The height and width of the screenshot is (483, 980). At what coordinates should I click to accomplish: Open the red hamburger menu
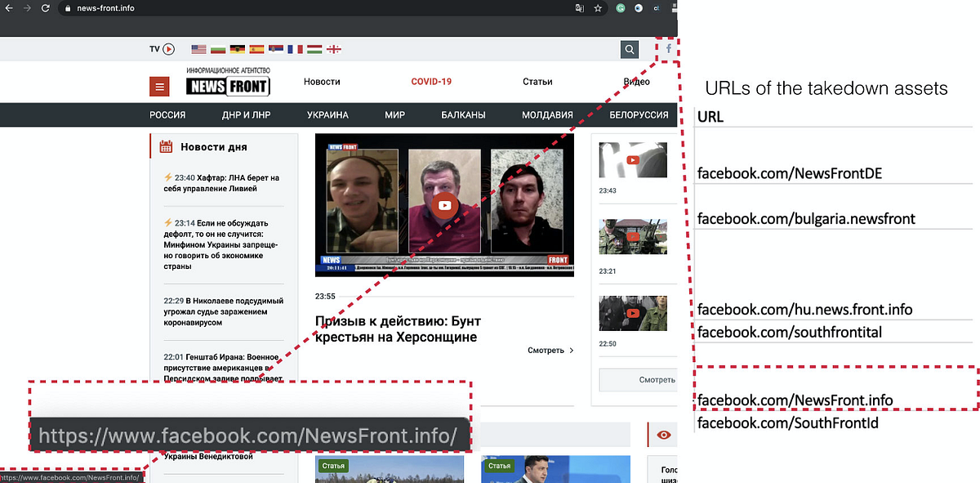click(159, 87)
